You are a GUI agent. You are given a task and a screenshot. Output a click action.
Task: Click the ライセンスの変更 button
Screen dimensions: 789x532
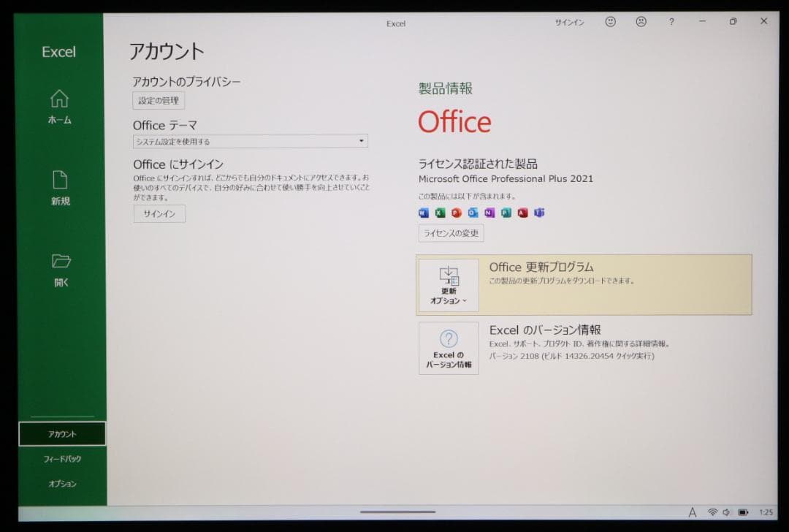pos(451,233)
